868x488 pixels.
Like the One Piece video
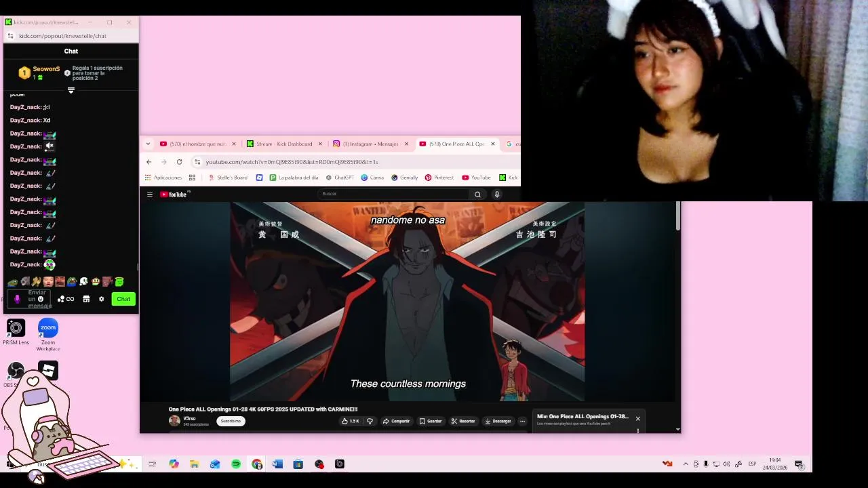click(x=351, y=421)
